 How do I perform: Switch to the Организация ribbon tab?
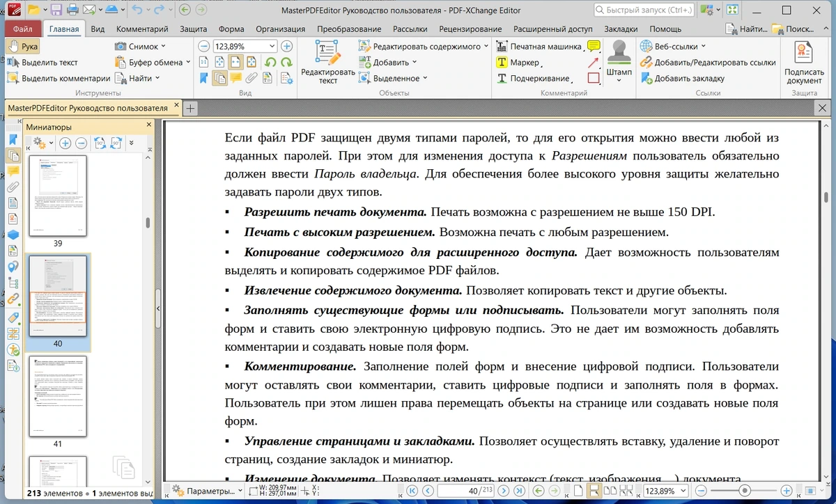point(280,29)
